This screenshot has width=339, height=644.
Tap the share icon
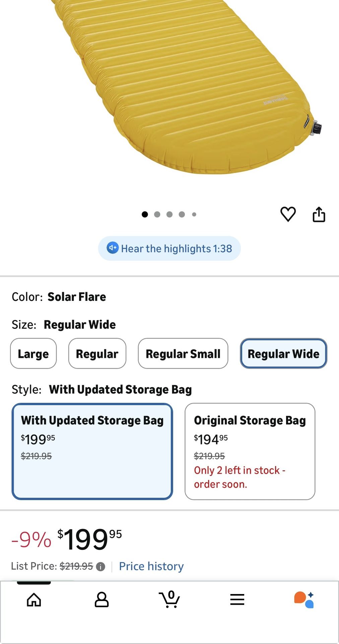point(319,214)
